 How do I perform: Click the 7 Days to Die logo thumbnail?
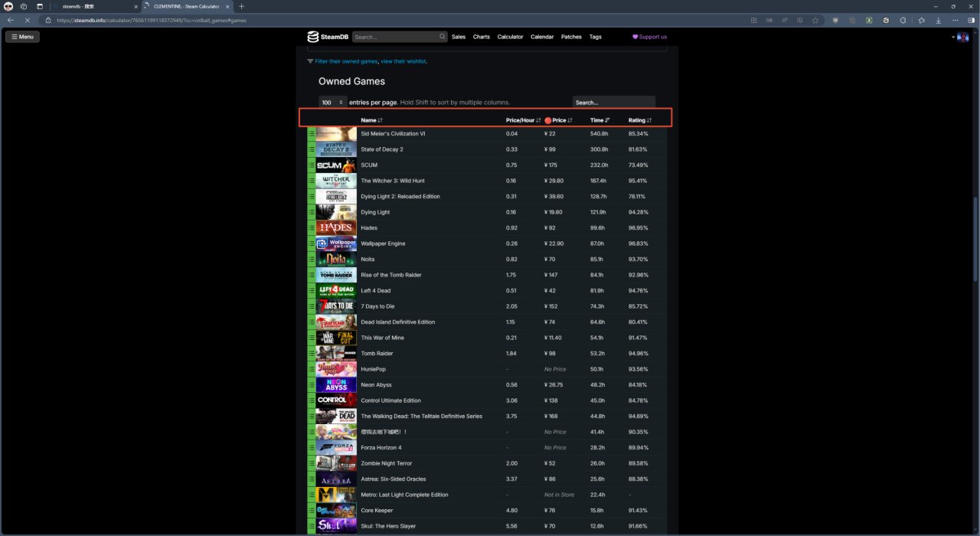tap(336, 306)
